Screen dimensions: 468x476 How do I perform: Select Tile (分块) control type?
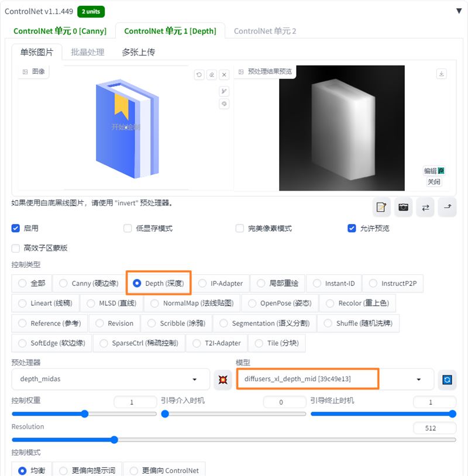277,343
